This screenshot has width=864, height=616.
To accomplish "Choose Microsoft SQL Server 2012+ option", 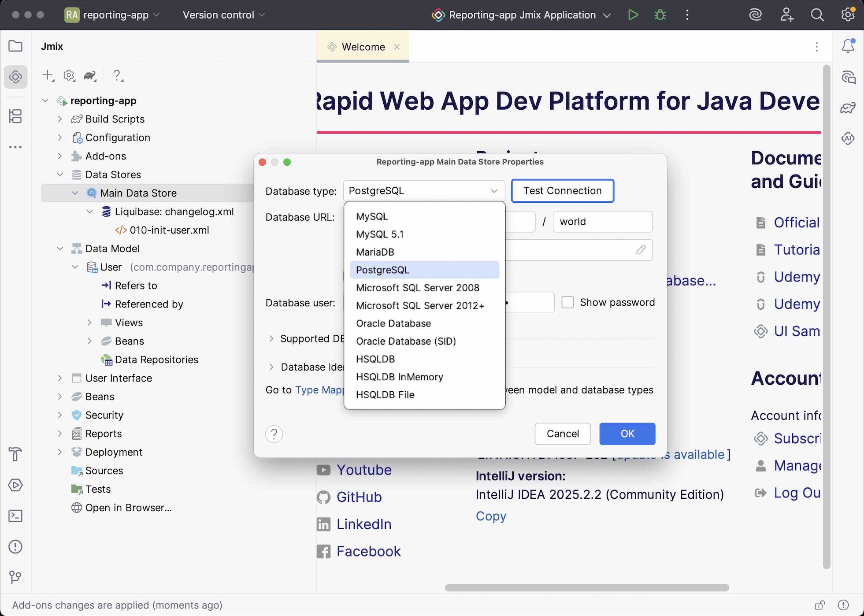I will click(424, 305).
